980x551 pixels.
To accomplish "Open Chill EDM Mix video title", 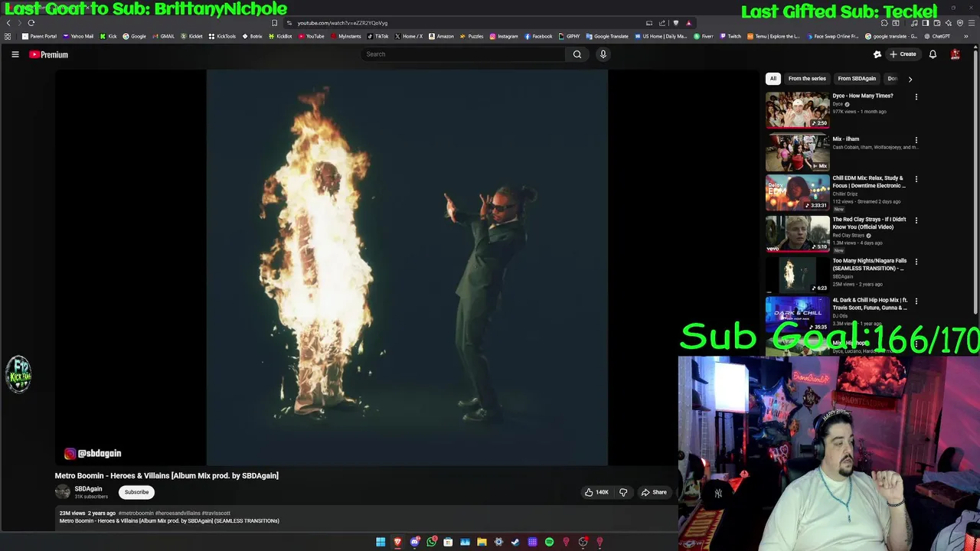I will 869,181.
